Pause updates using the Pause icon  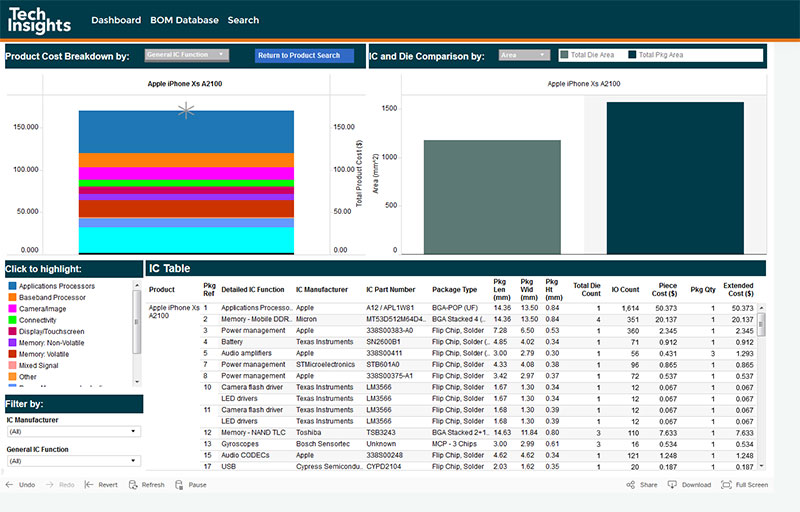point(179,484)
